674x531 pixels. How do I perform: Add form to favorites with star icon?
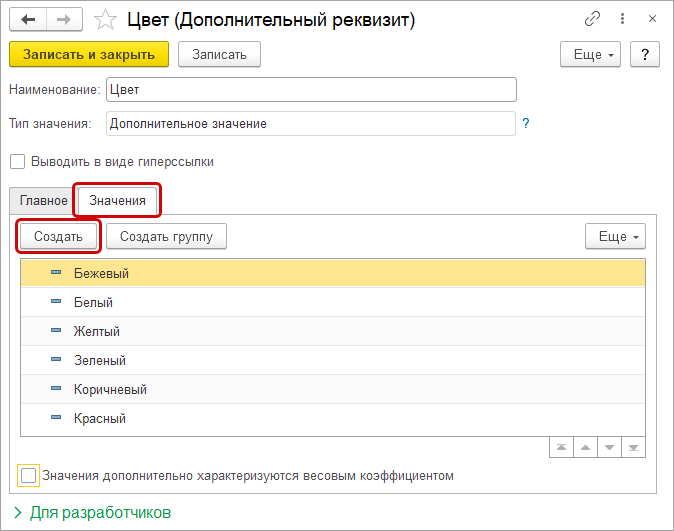click(x=103, y=20)
